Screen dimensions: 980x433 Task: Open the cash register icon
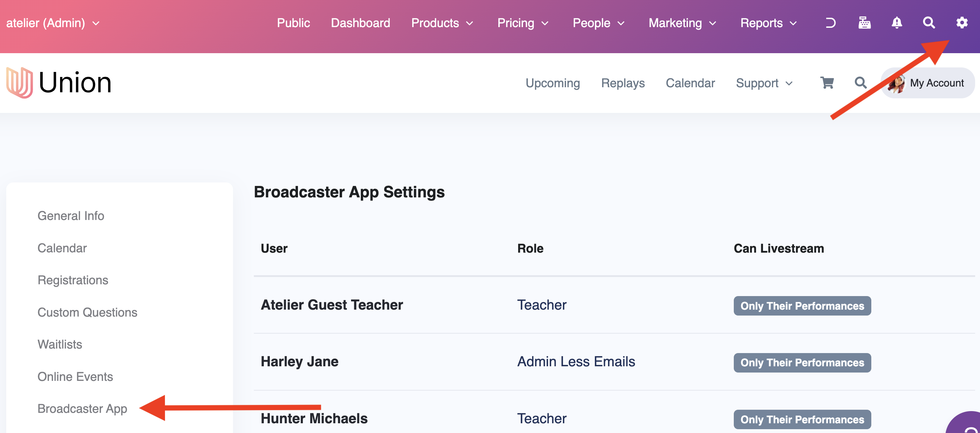pos(864,23)
